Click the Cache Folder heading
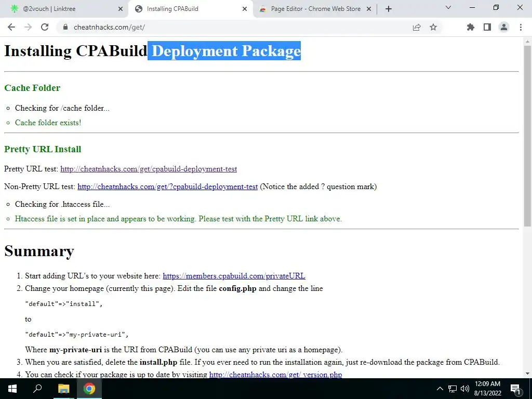The height and width of the screenshot is (399, 532). click(32, 88)
